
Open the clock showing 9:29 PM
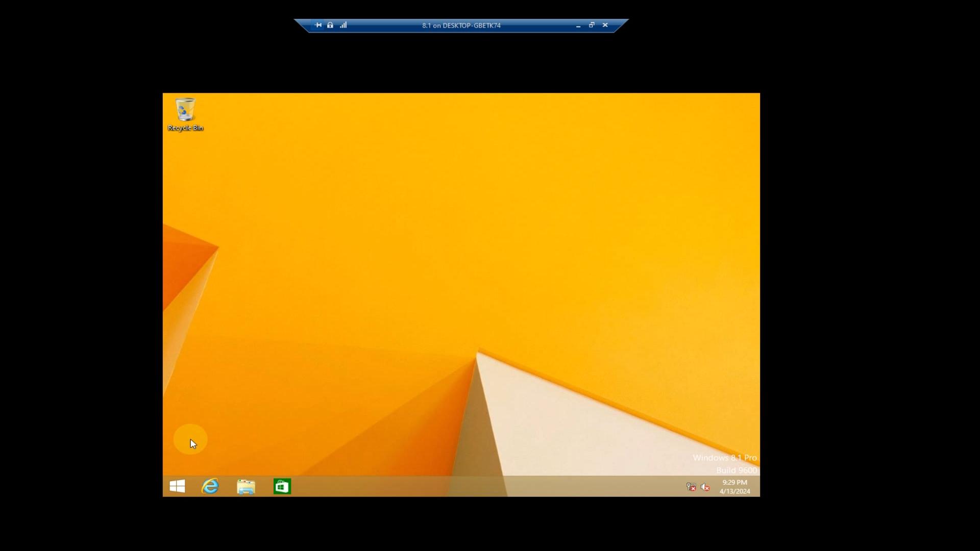point(734,487)
